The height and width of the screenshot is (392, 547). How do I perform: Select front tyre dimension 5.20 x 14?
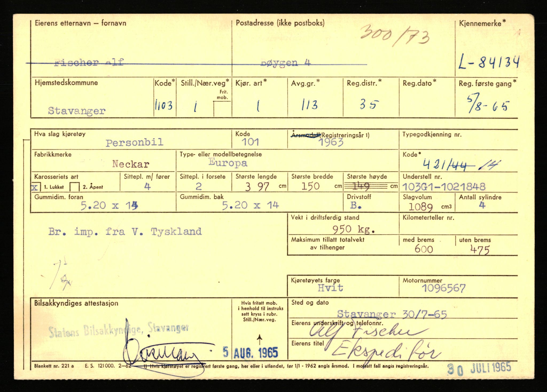(109, 205)
